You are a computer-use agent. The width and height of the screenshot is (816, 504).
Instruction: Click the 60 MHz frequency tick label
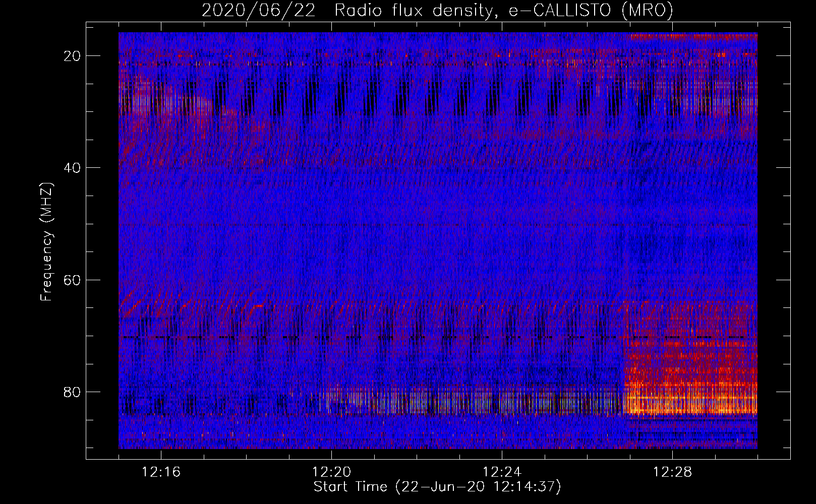click(73, 280)
